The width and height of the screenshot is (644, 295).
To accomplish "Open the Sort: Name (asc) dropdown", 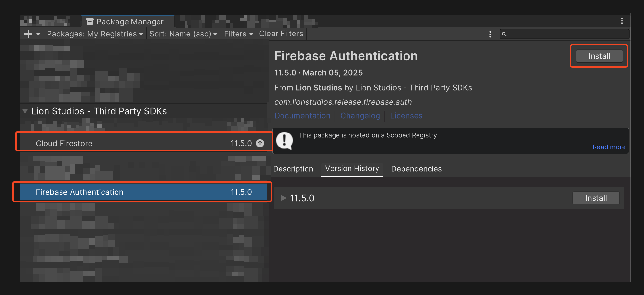I will pos(183,34).
